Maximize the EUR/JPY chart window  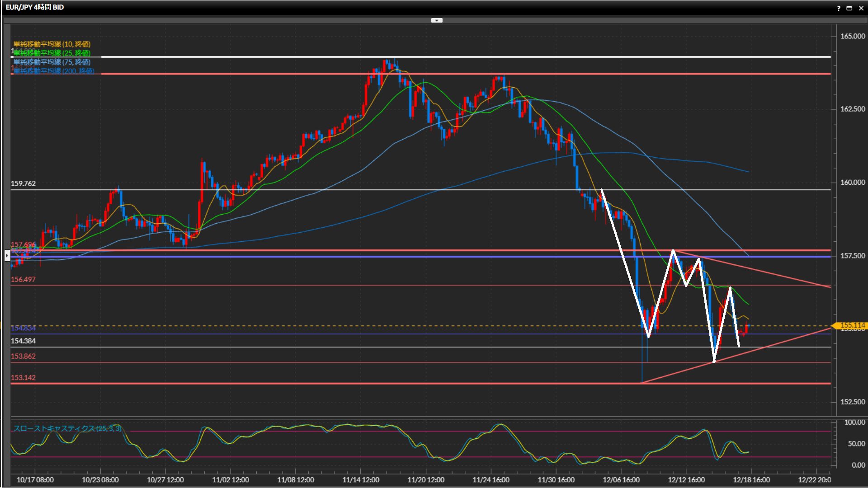pyautogui.click(x=849, y=8)
